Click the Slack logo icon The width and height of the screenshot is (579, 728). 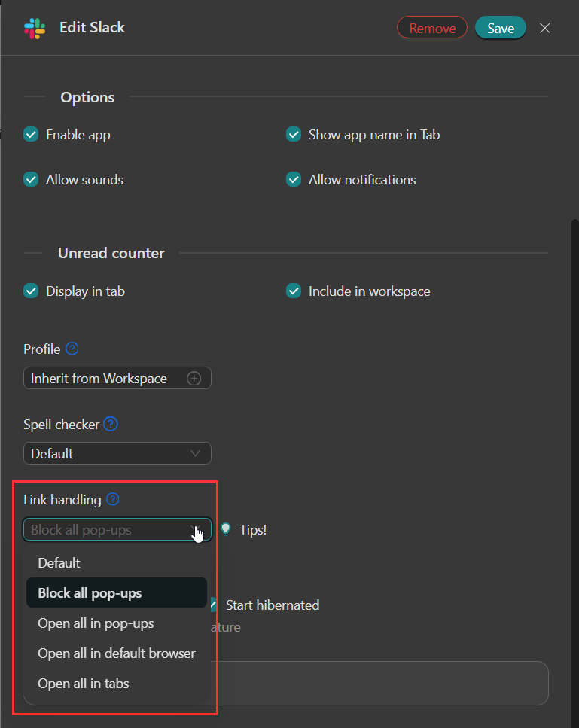click(x=35, y=28)
